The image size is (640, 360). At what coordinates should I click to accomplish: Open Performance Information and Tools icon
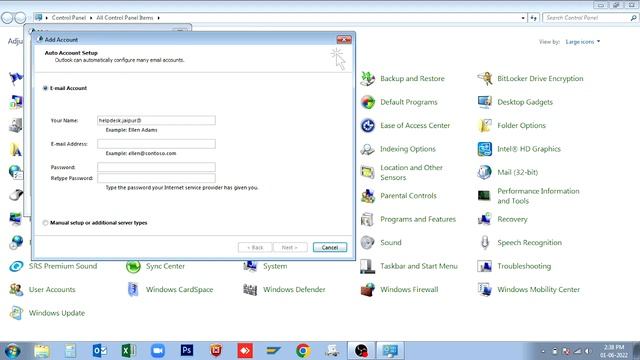[484, 196]
